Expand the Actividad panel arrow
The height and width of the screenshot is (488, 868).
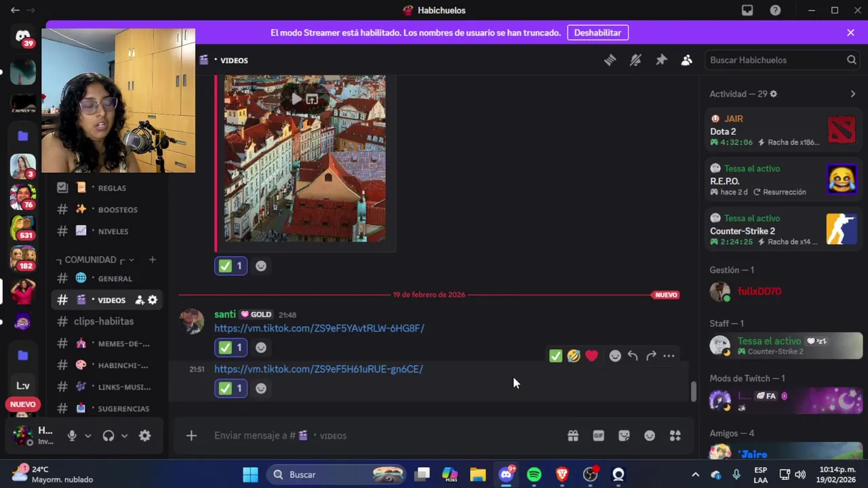[x=853, y=94]
